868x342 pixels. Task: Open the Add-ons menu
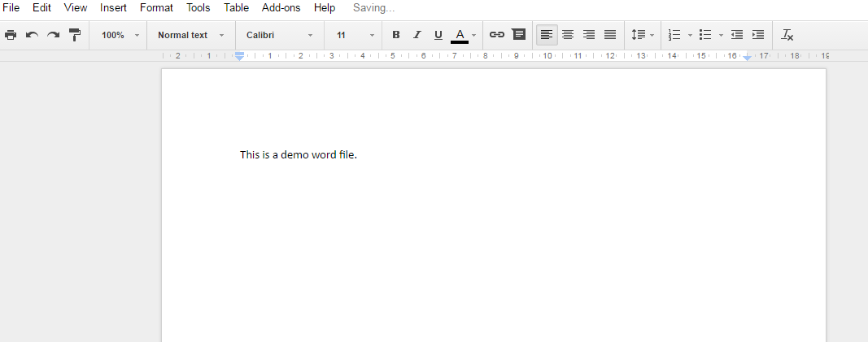pos(281,8)
